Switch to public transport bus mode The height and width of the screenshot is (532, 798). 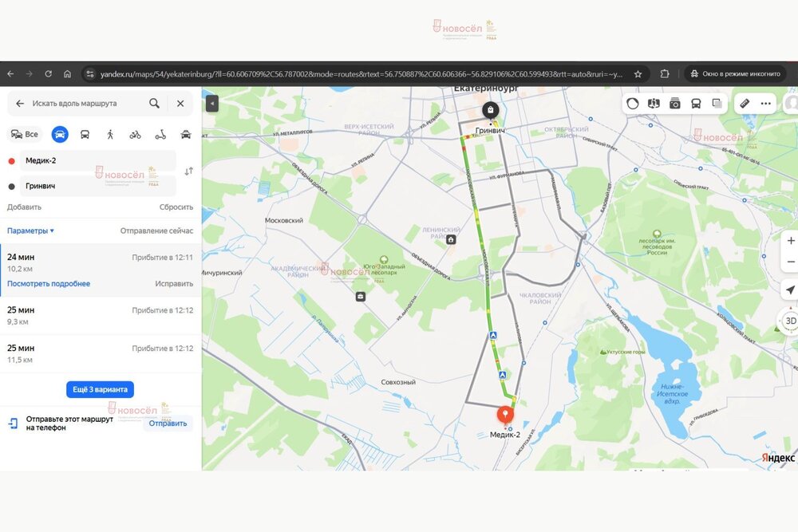coord(85,134)
